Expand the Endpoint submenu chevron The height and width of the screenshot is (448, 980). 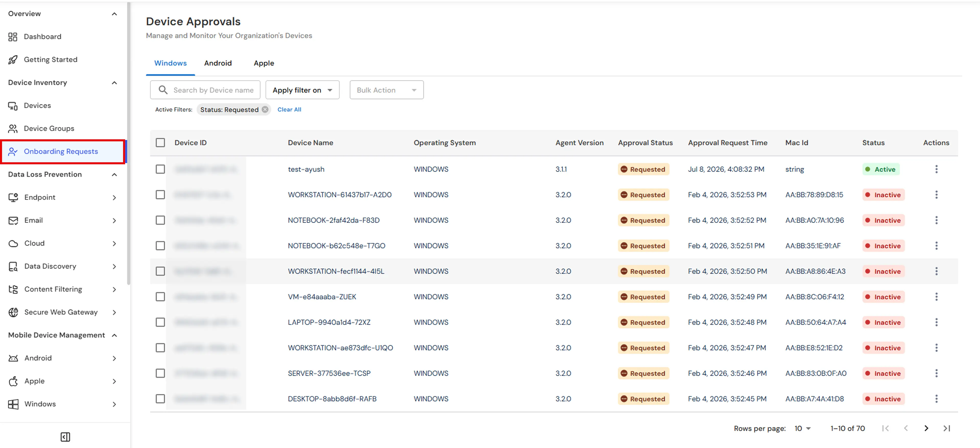pos(114,197)
